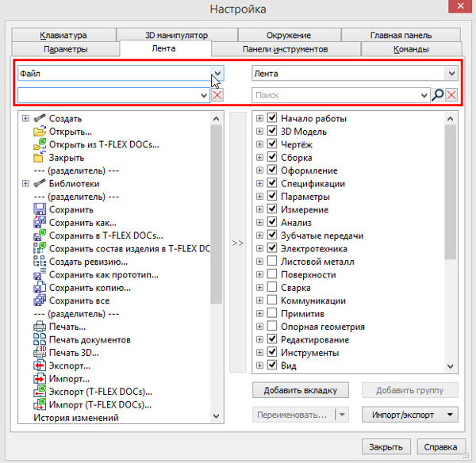Click the Импорт (T-FLEX DOCs) icon
The height and width of the screenshot is (463, 476).
(x=40, y=405)
